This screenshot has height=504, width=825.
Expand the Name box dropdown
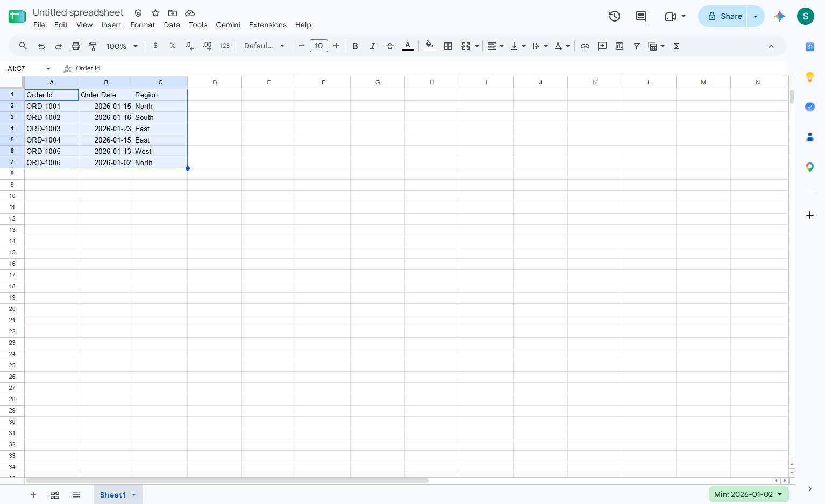pyautogui.click(x=48, y=69)
